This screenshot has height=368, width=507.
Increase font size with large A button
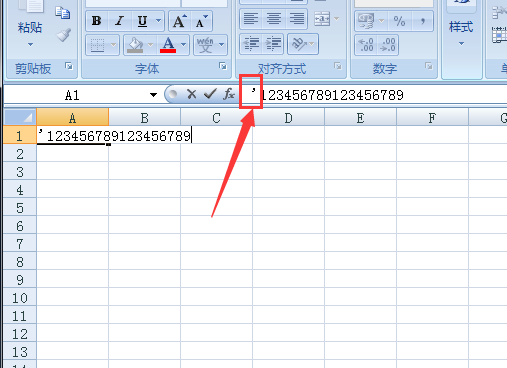179,21
